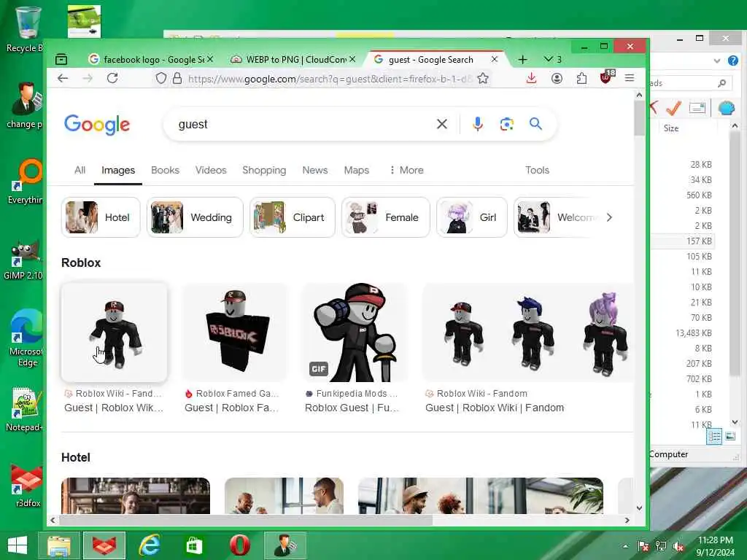Open the extensions puzzle icon
The image size is (747, 560).
point(581,78)
